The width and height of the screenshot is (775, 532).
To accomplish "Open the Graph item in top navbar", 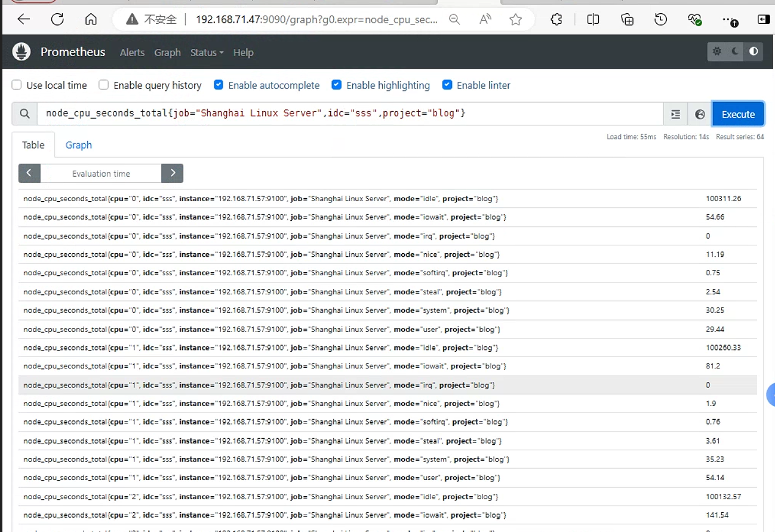I will coord(167,53).
